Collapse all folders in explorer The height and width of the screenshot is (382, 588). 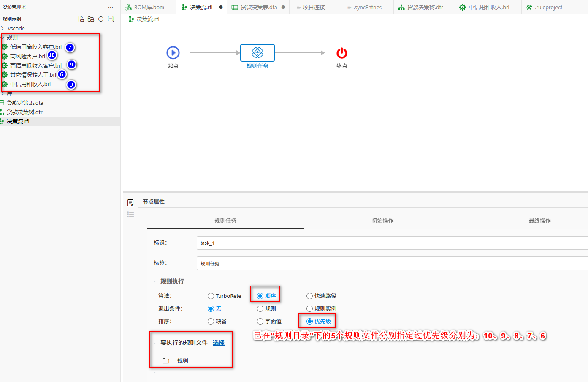pos(111,19)
